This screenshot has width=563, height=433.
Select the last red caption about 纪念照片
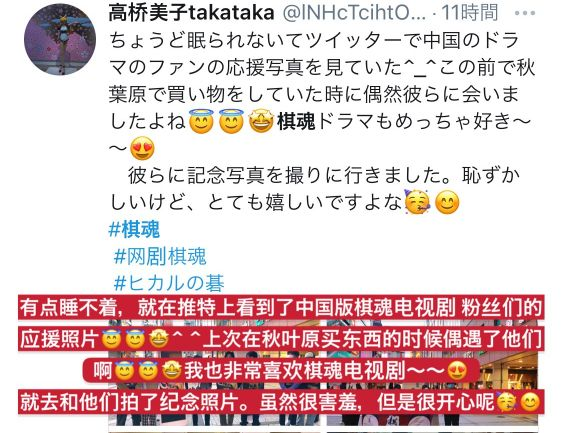(x=282, y=402)
